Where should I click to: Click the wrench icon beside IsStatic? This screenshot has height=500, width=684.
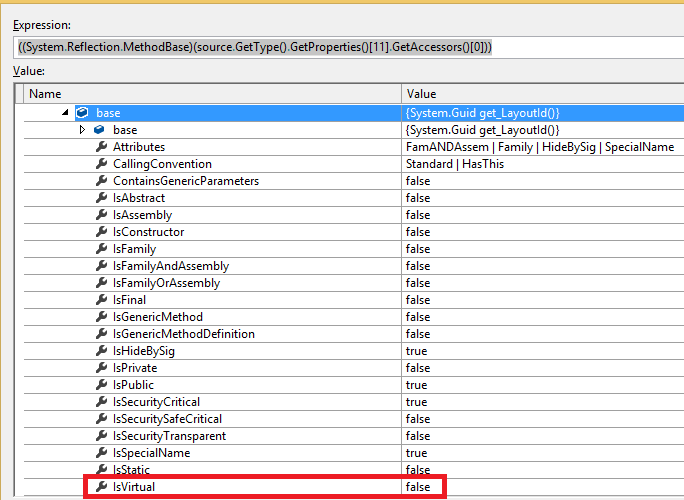[x=101, y=470]
